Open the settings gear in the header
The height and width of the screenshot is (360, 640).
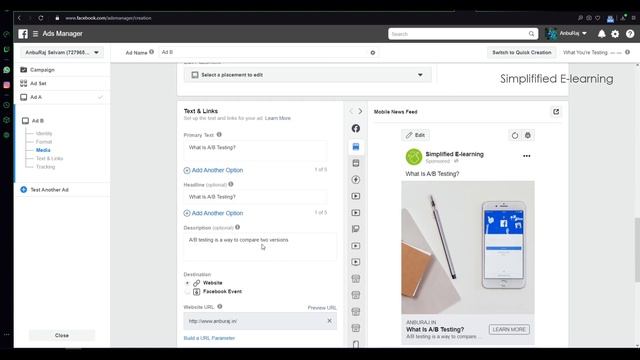(615, 34)
